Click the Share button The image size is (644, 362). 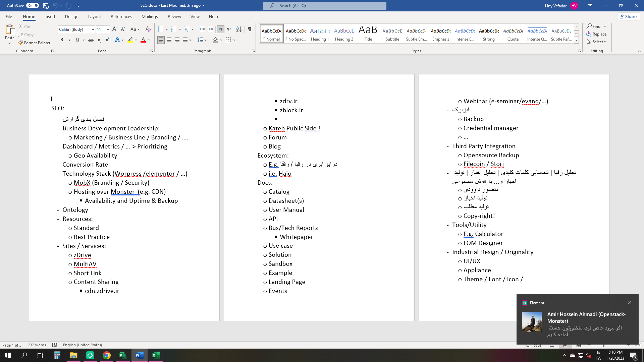628,16
